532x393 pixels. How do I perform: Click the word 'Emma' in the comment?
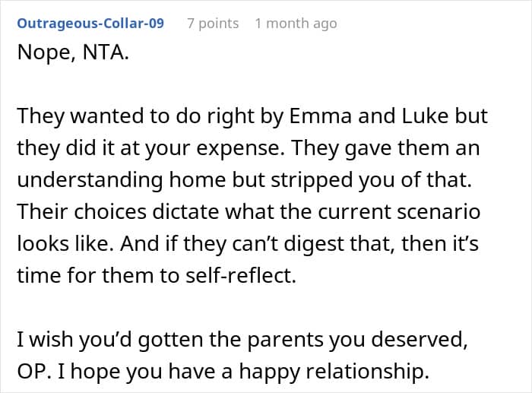(320, 116)
